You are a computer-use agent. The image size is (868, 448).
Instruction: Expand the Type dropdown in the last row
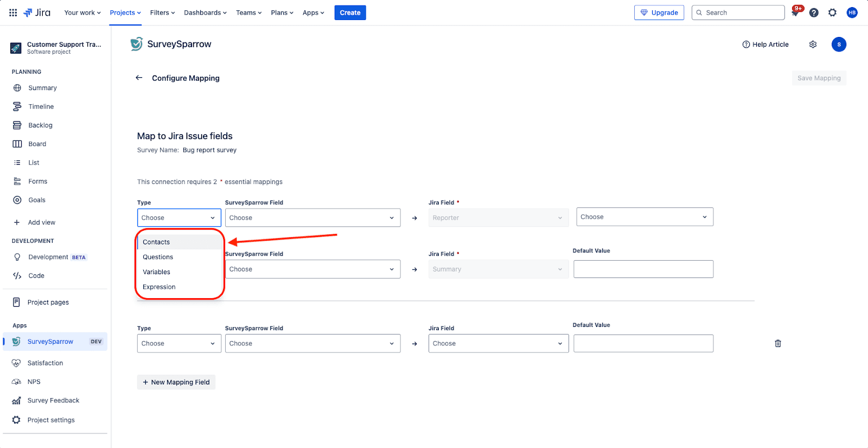coord(178,343)
